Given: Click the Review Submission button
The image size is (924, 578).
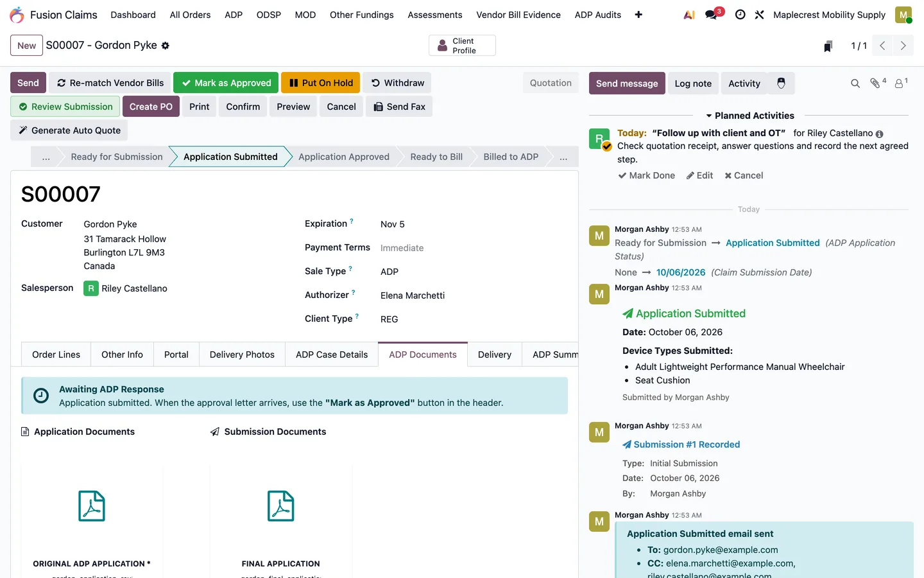Looking at the screenshot, I should pos(65,107).
